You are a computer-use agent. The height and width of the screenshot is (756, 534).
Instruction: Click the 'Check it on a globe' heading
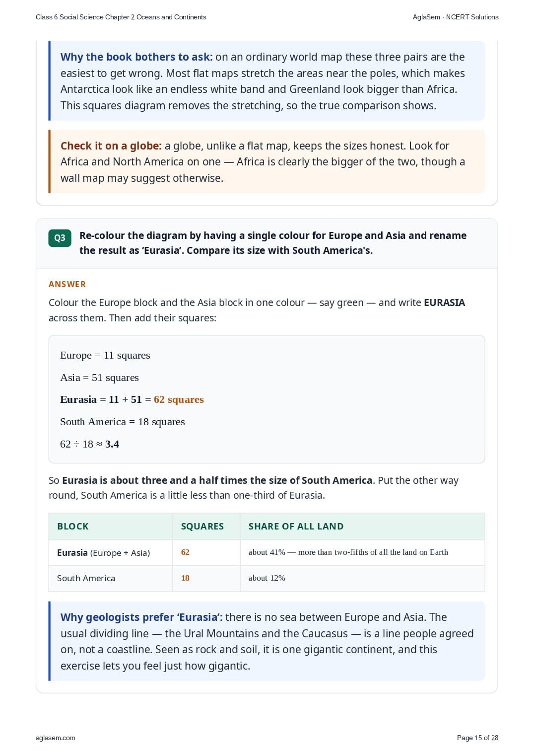111,146
